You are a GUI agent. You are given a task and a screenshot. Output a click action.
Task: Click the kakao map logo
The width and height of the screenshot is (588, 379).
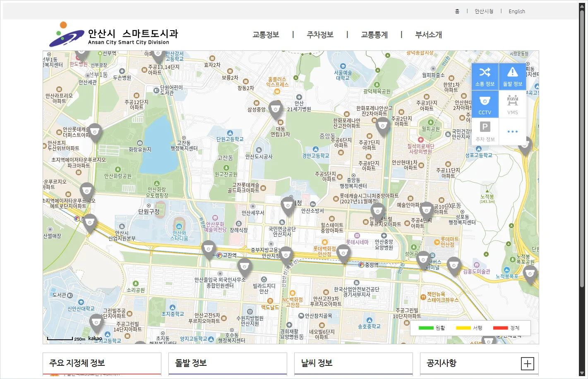95,338
